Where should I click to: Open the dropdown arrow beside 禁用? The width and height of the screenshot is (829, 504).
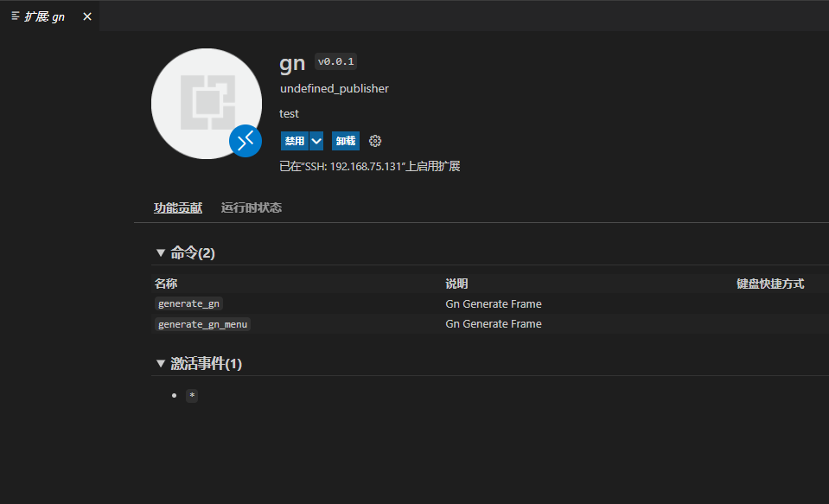[x=316, y=141]
